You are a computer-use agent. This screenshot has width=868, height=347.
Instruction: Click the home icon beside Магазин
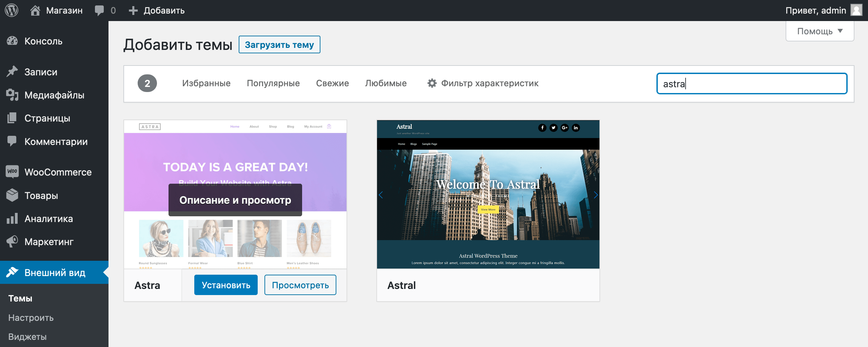coord(35,10)
